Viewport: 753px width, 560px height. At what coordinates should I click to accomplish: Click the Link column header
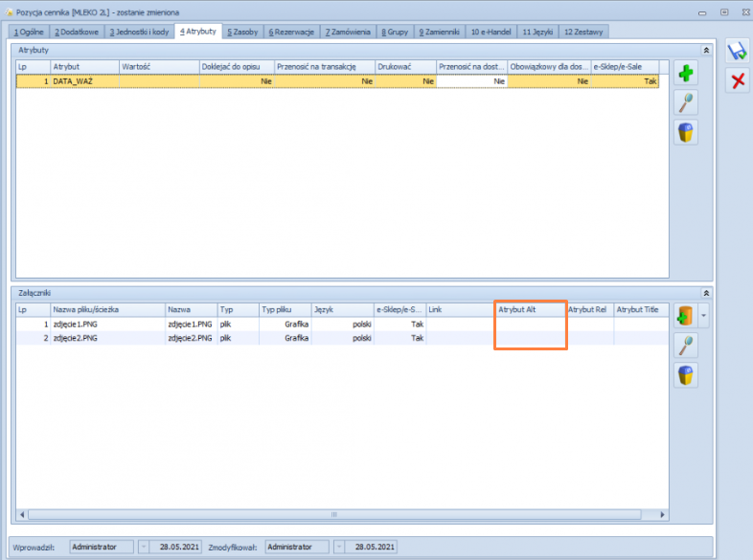[460, 310]
